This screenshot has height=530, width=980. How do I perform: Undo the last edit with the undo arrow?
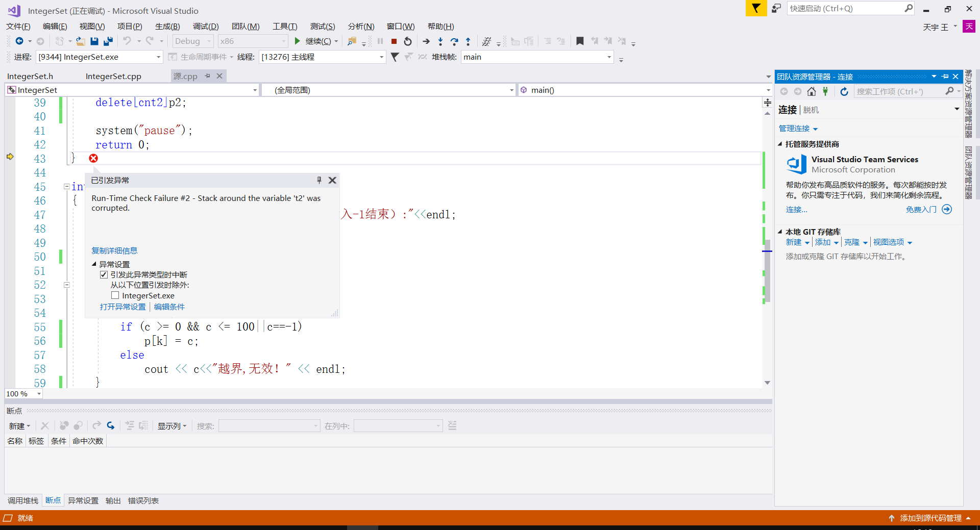tap(127, 41)
